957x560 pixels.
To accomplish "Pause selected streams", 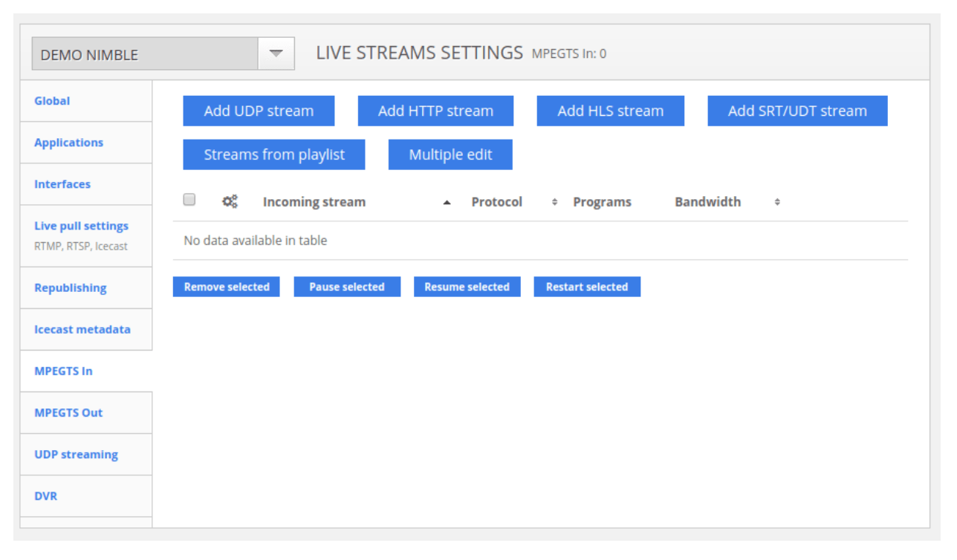I will click(x=347, y=287).
